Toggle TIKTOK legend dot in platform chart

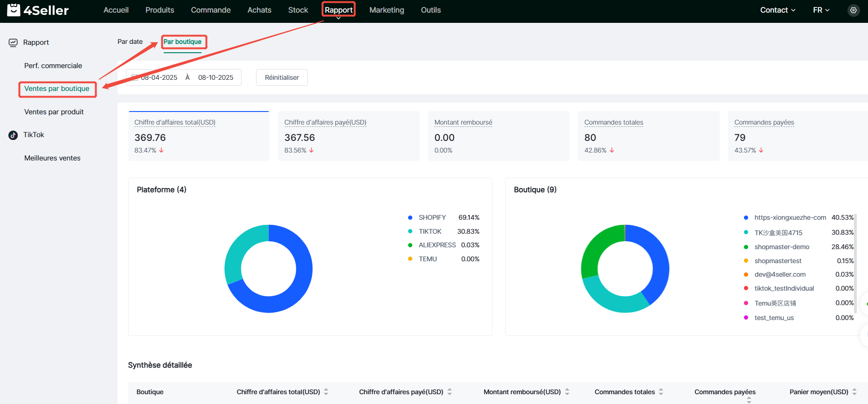point(410,231)
